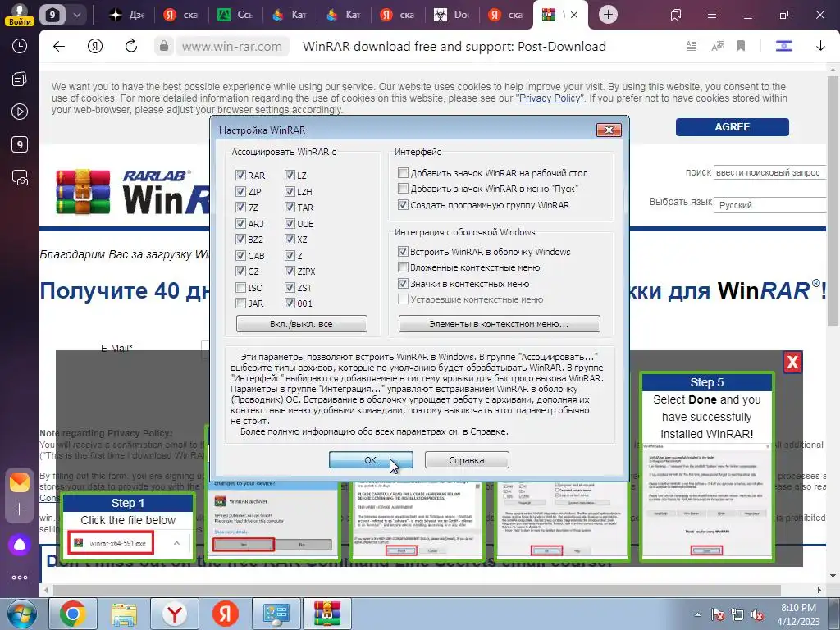Viewport: 840px width, 630px height.
Task: Open the Alice assistant purple icon
Action: click(x=20, y=545)
